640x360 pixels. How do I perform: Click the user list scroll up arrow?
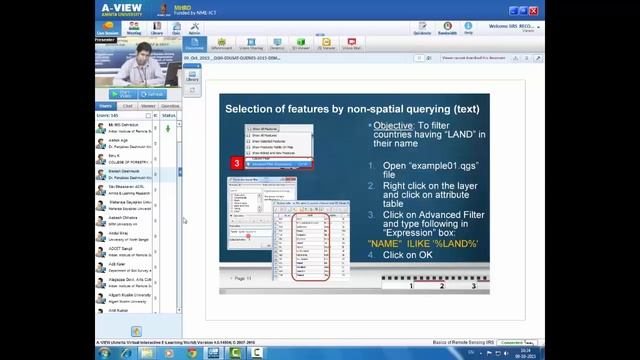(x=179, y=124)
